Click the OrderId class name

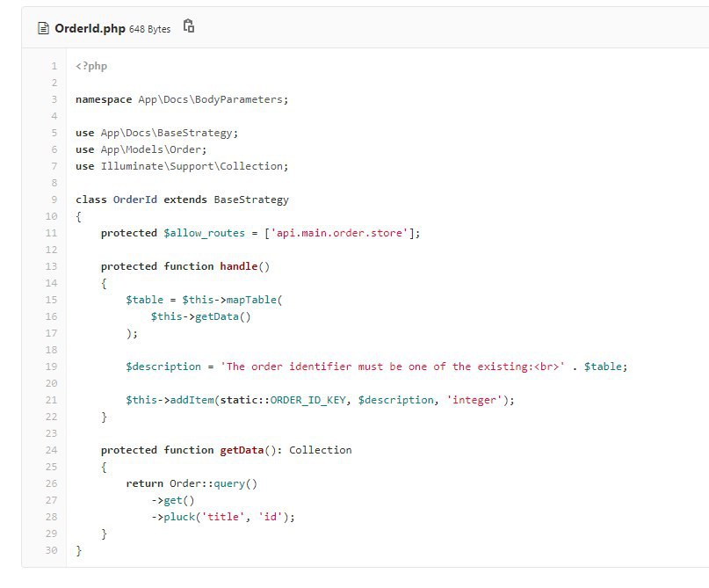(134, 200)
